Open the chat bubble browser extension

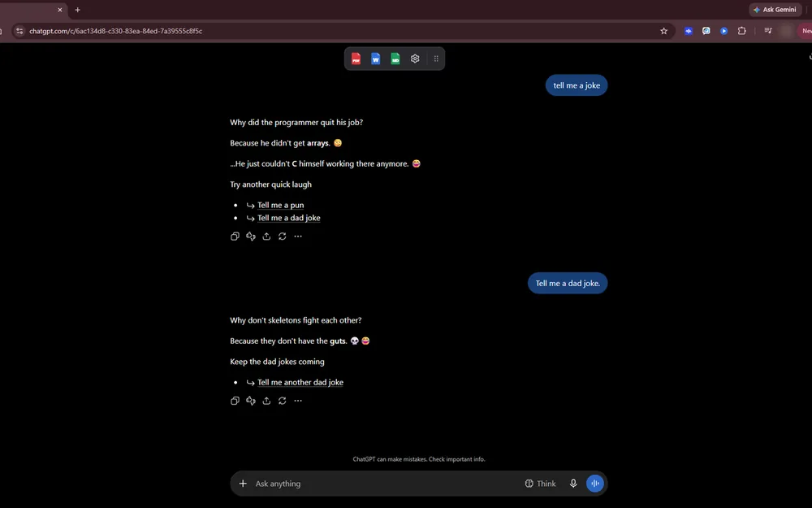(706, 31)
